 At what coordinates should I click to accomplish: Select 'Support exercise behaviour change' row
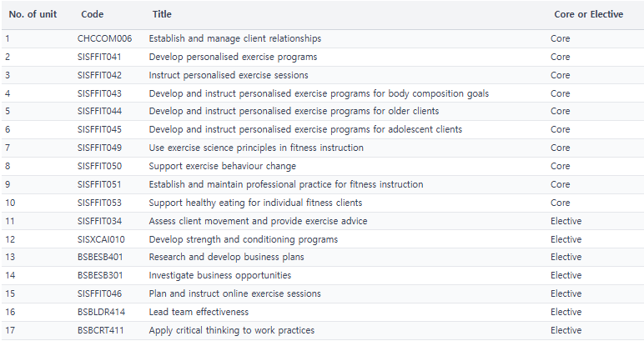(x=322, y=166)
